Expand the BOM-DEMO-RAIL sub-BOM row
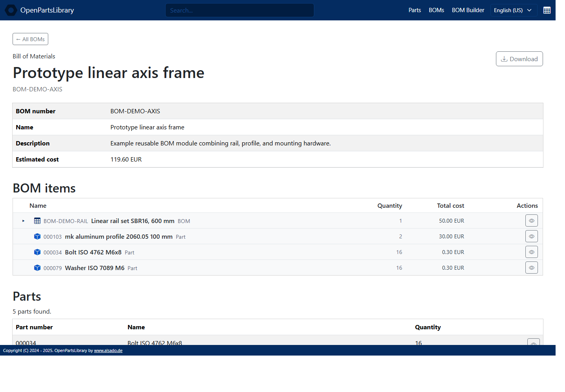The width and height of the screenshot is (565, 392). 24,221
